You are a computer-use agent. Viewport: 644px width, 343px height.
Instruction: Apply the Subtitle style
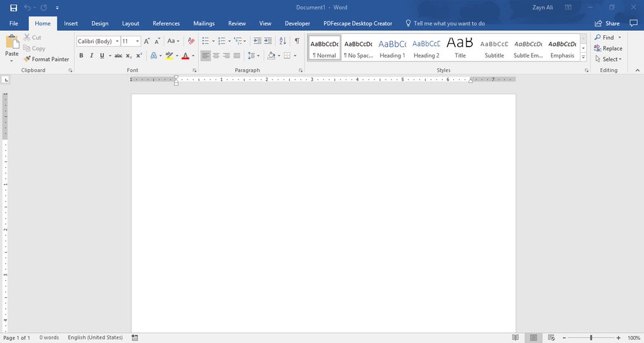click(x=494, y=48)
